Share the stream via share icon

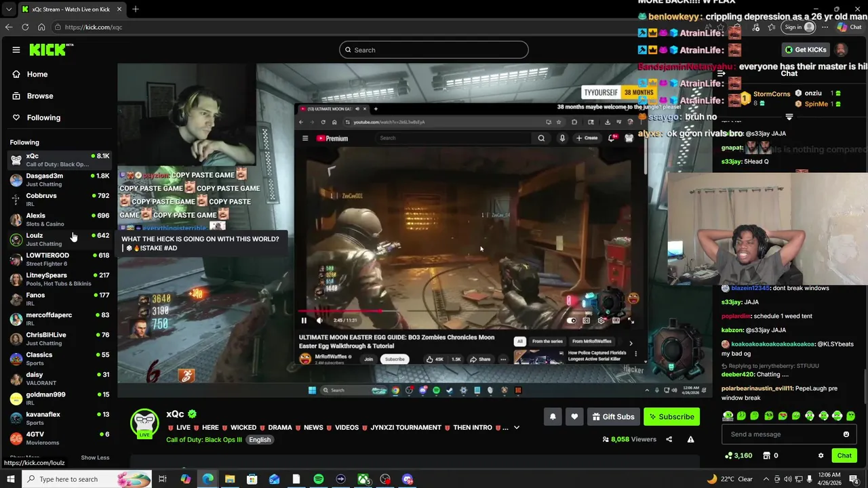click(x=669, y=439)
